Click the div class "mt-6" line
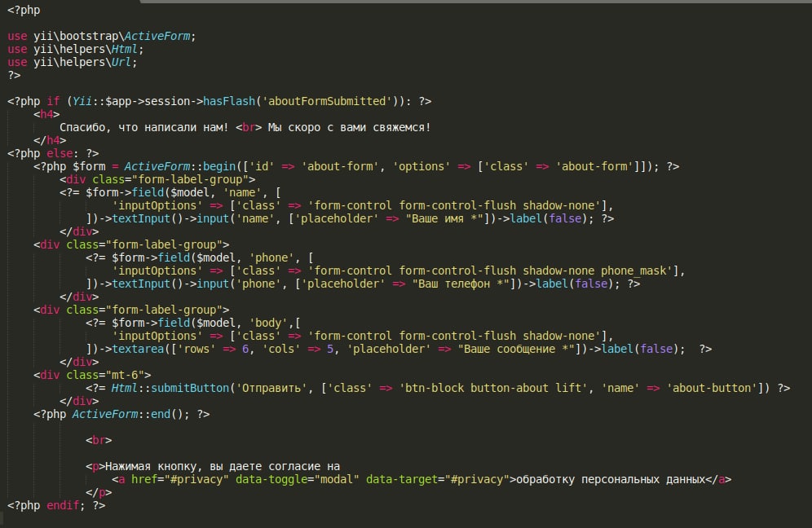The height and width of the screenshot is (528, 812). (x=92, y=375)
